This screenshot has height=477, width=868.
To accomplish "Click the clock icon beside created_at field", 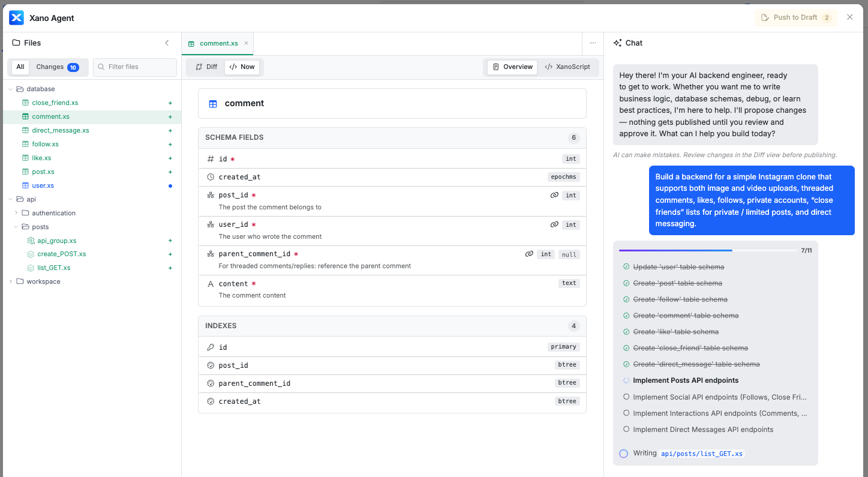I will point(211,177).
